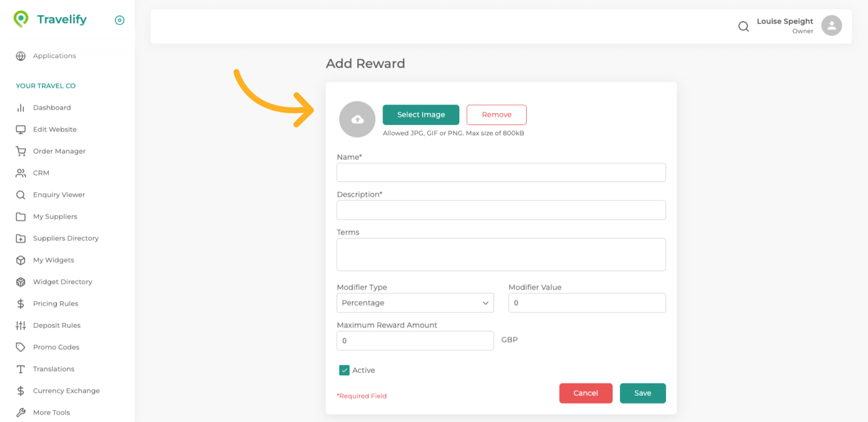This screenshot has height=422, width=868.
Task: Open the Order Manager cart icon
Action: click(x=21, y=151)
